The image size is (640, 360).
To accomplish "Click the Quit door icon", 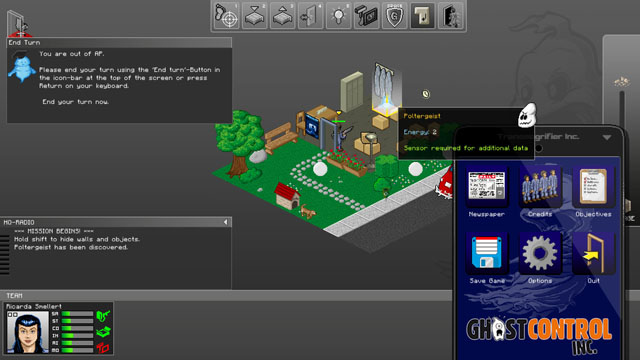I will coord(593,253).
